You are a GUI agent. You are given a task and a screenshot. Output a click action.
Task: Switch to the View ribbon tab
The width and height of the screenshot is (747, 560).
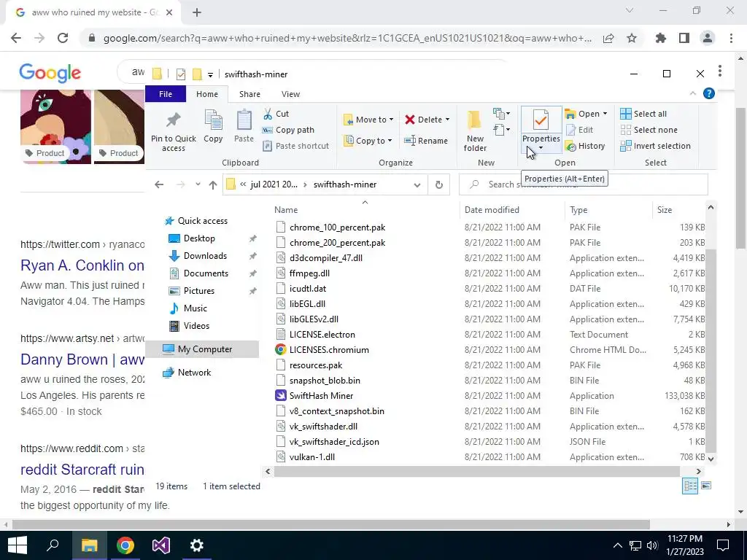tap(290, 94)
